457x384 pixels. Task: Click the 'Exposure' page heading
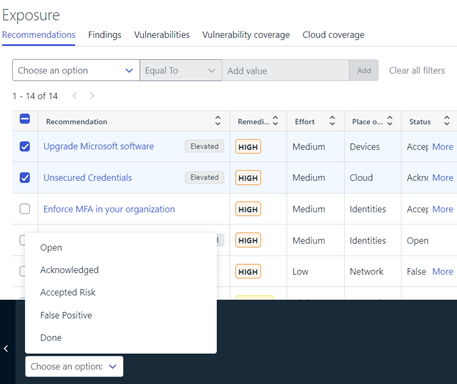click(x=31, y=15)
